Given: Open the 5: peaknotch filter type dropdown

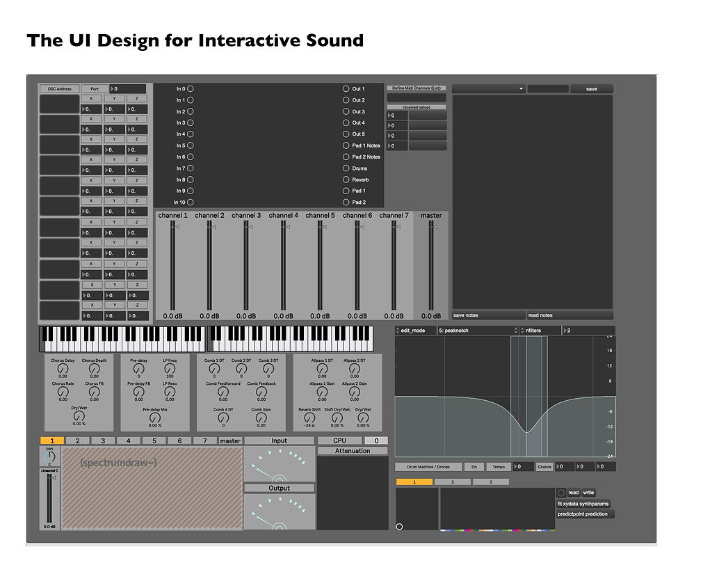Looking at the screenshot, I should 477,331.
